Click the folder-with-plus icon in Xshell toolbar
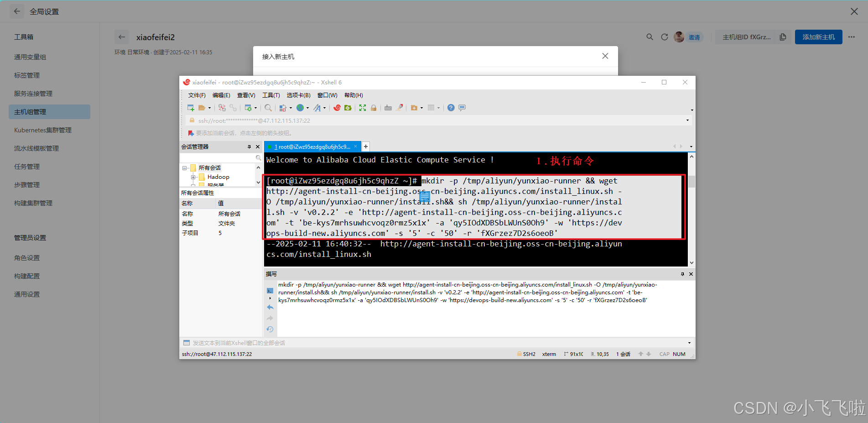 [x=414, y=108]
